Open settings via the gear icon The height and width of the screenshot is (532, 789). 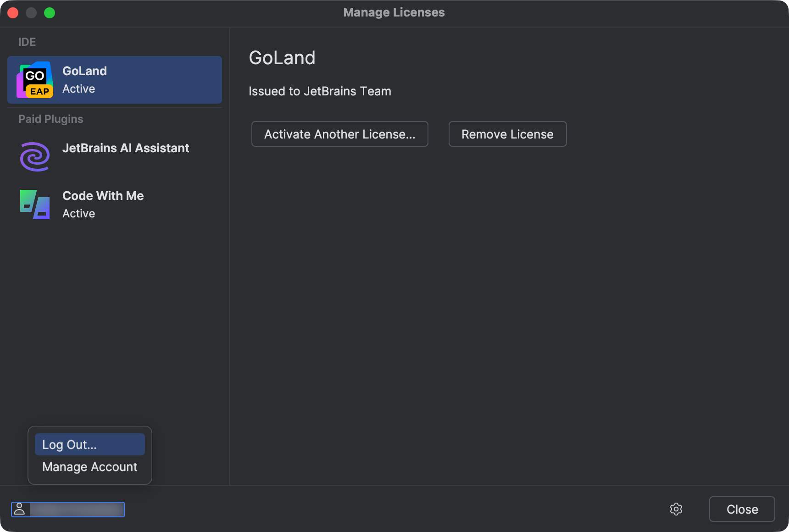pyautogui.click(x=676, y=509)
